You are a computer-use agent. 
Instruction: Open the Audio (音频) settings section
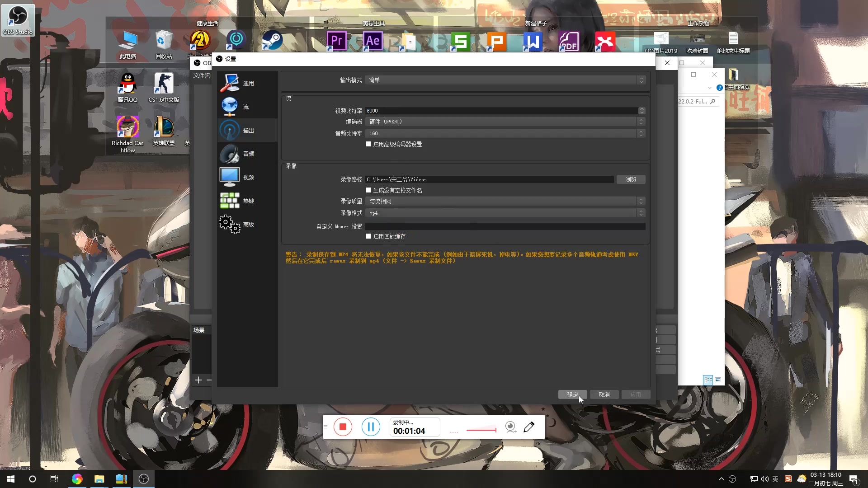(x=247, y=154)
